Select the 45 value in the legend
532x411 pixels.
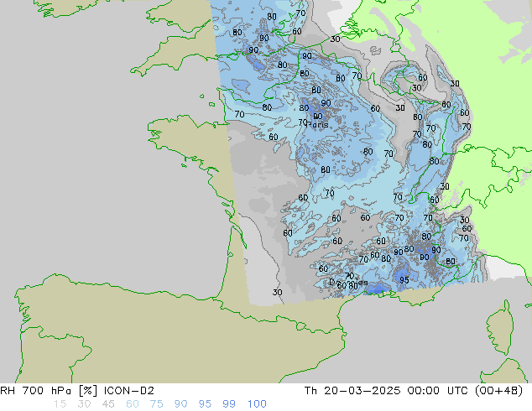click(108, 404)
